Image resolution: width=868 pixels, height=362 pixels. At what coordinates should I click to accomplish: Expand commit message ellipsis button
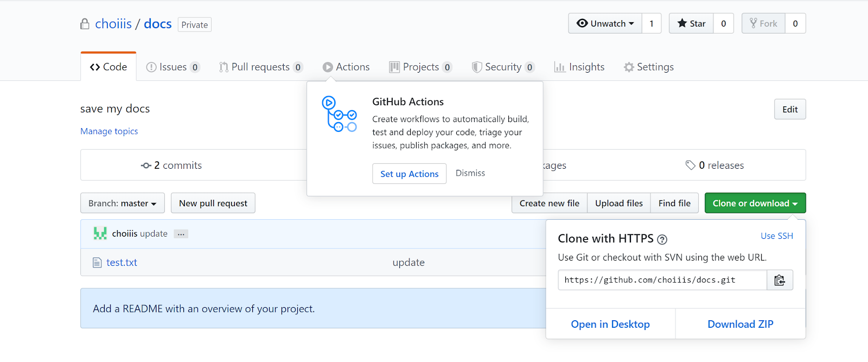point(181,234)
